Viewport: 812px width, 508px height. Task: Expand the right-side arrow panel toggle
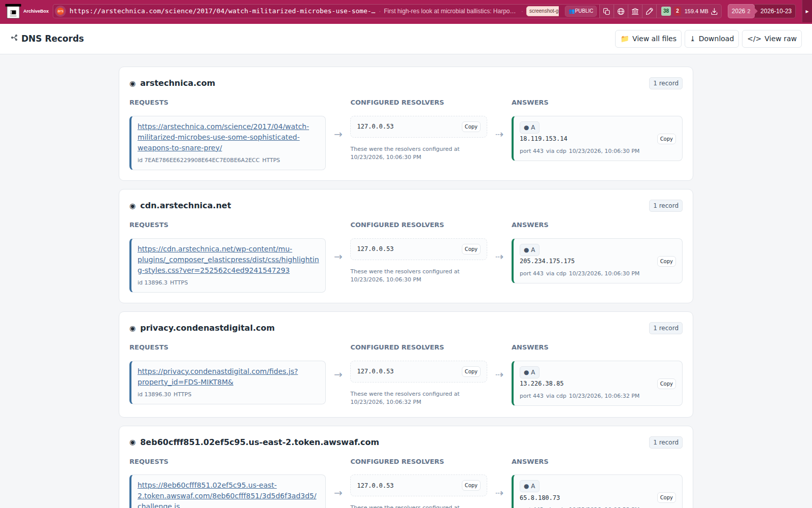pyautogui.click(x=807, y=11)
